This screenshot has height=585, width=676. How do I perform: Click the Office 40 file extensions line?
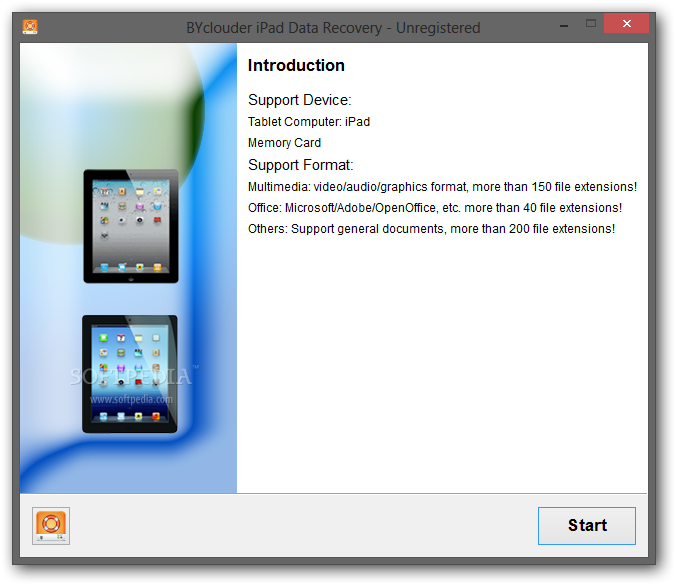coord(435,208)
